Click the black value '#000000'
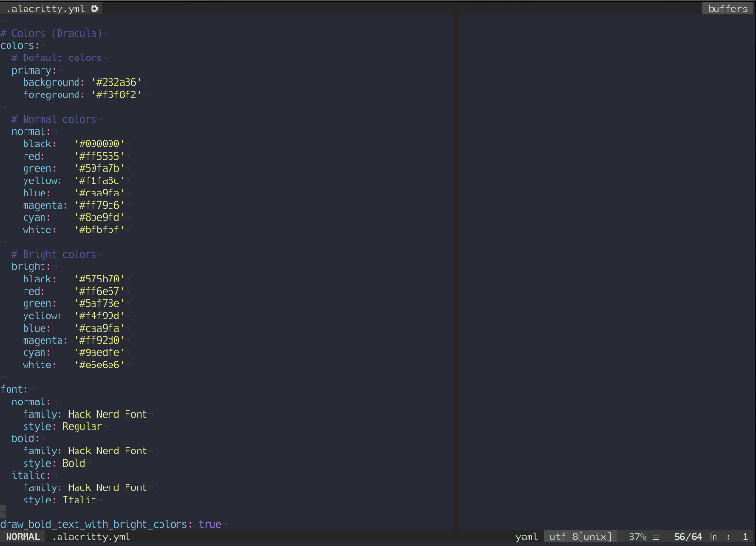The image size is (756, 546). click(99, 144)
